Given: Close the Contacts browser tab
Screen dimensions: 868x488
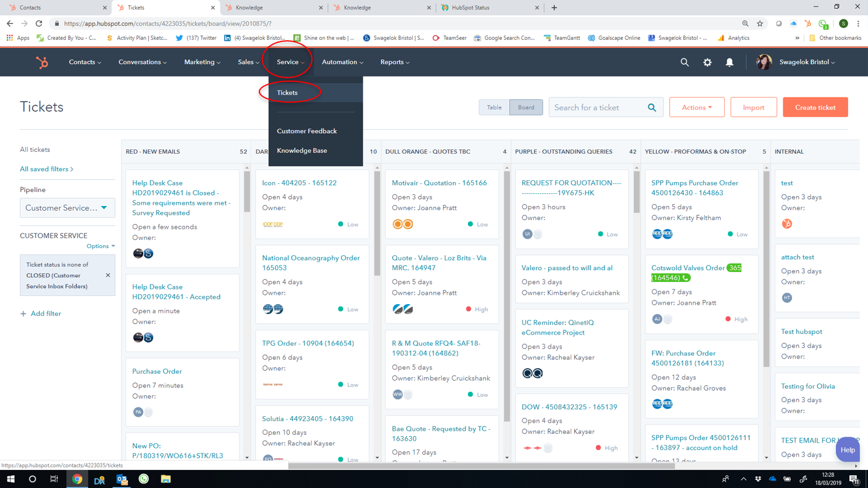Looking at the screenshot, I should pos(105,8).
